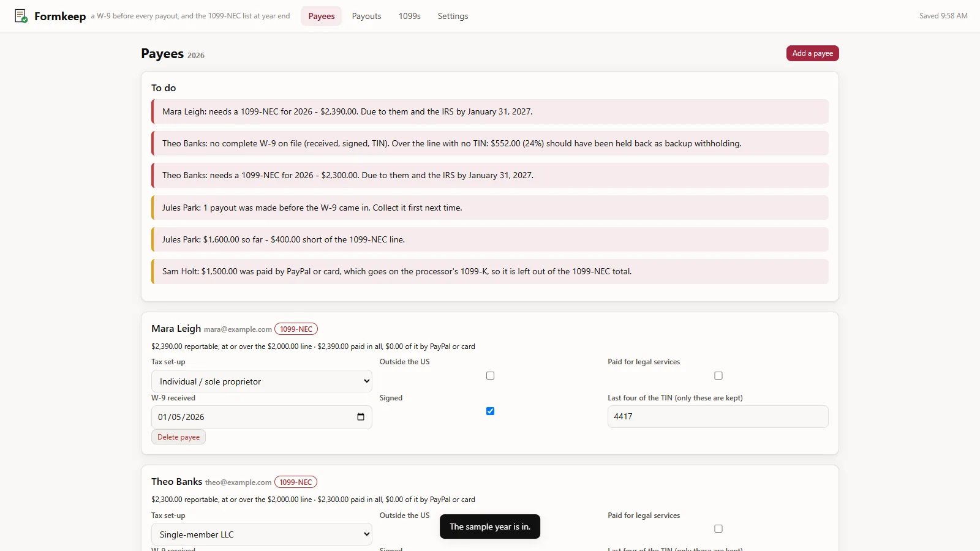980x551 pixels.
Task: Click the Formkeep logo icon
Action: [x=21, y=16]
